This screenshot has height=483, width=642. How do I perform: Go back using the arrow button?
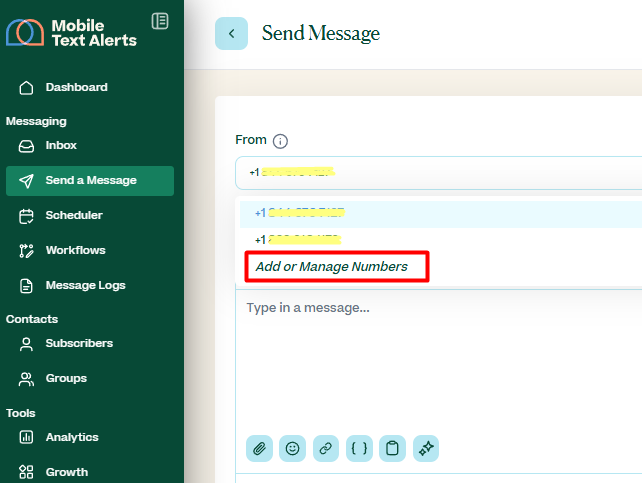click(x=231, y=34)
